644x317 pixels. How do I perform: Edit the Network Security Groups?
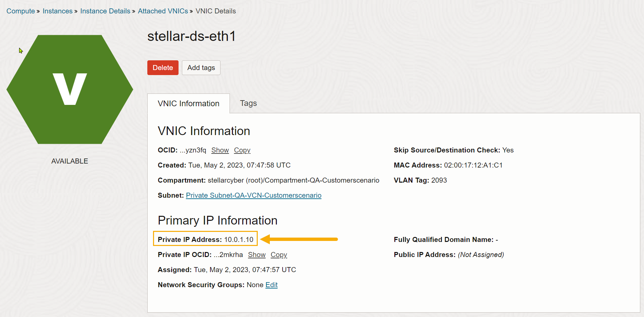[271, 285]
